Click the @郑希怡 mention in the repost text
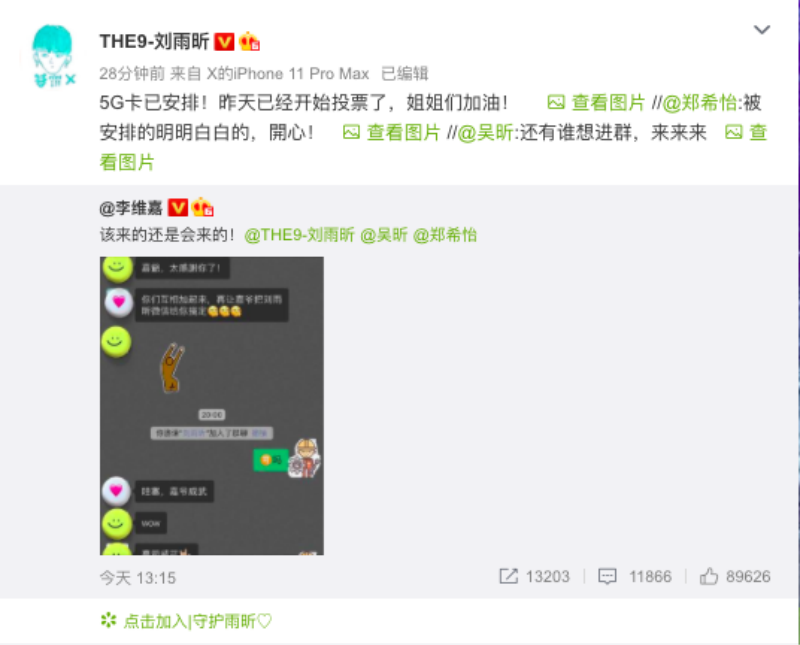 coord(699,103)
